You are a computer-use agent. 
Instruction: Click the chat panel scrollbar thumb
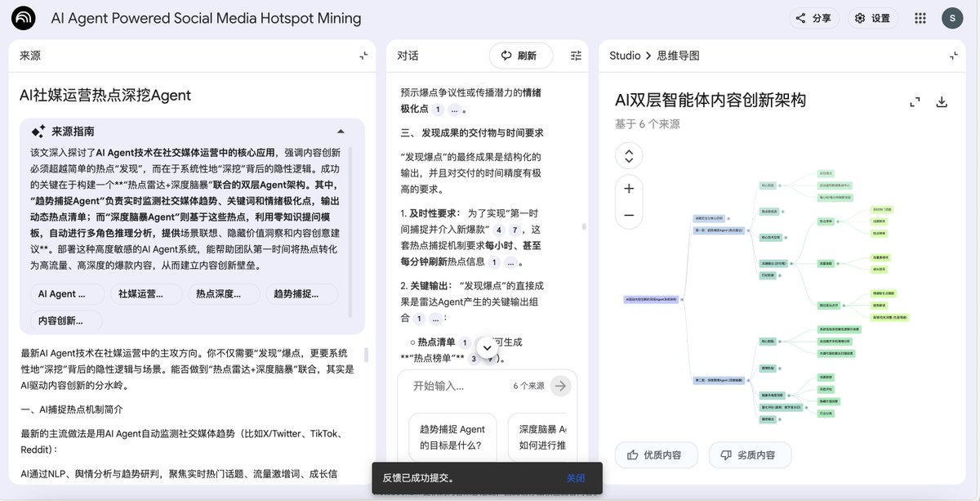coord(583,226)
